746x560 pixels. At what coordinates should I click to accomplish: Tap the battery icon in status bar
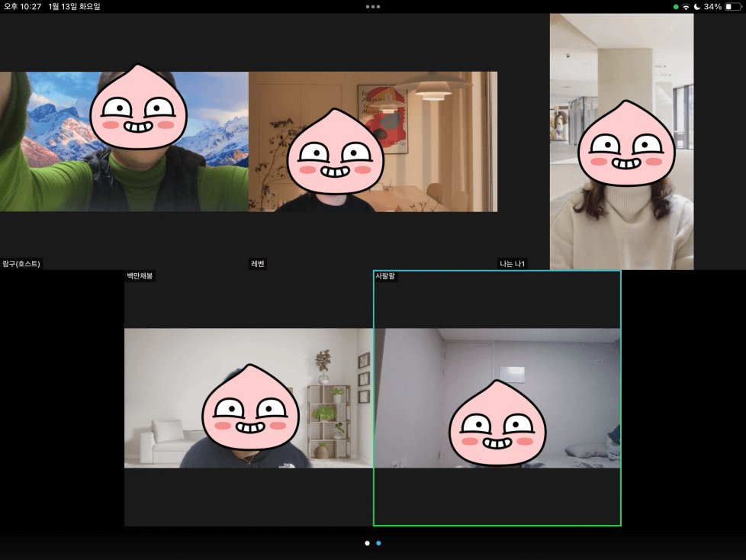pos(733,7)
